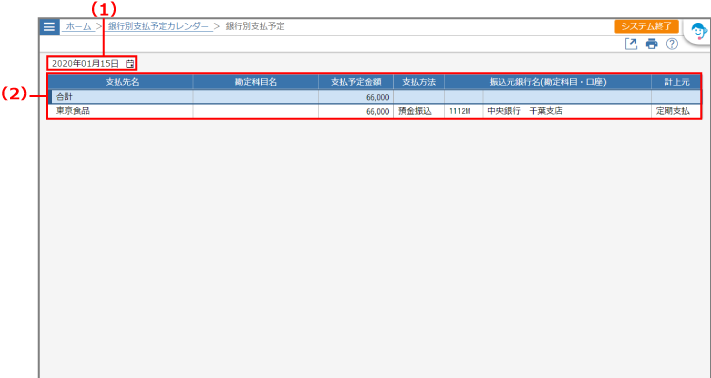Go to ホーム breadcrumb link

tap(79, 27)
